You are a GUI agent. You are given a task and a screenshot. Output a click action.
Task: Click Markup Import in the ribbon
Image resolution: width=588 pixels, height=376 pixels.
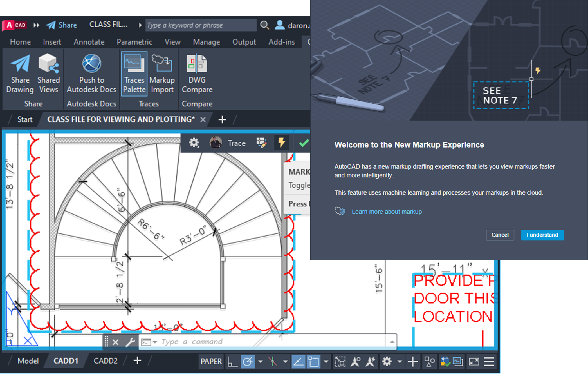pos(162,74)
